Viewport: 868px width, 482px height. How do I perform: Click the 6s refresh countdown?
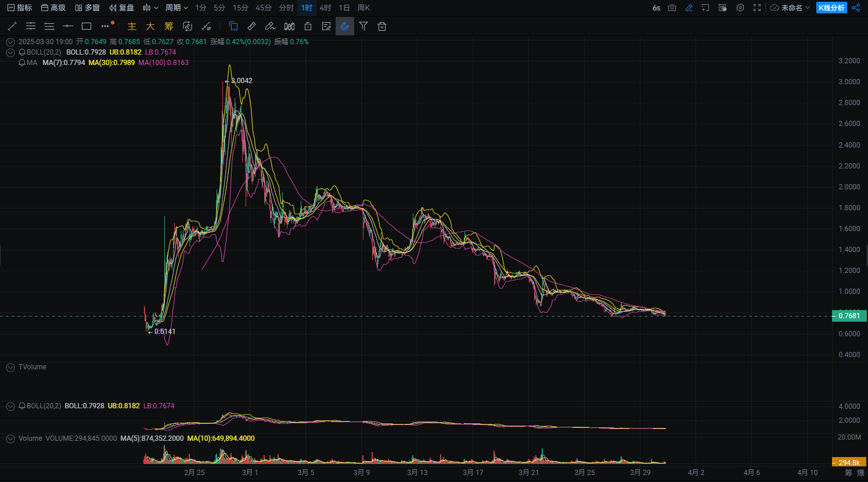tap(656, 8)
